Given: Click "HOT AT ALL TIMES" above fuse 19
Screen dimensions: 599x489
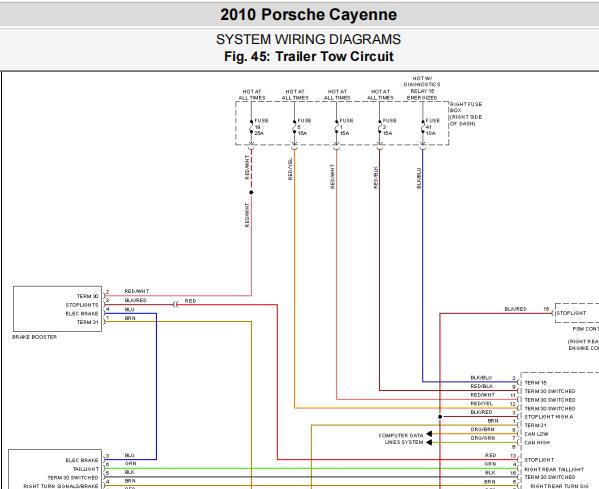Looking at the screenshot, I should coord(252,95).
